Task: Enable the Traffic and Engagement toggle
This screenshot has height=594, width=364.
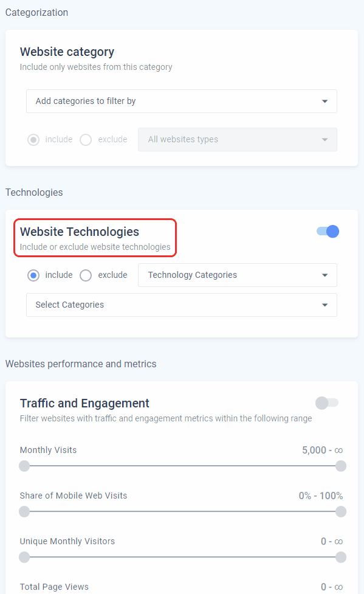Action: coord(327,403)
